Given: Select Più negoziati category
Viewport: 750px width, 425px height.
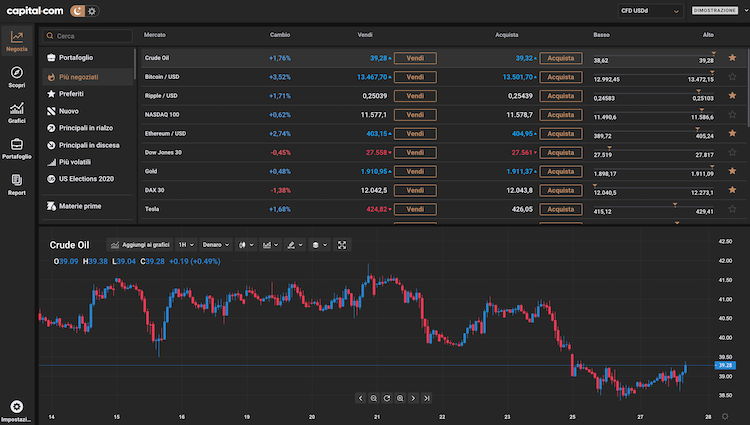Looking at the screenshot, I should [88, 77].
